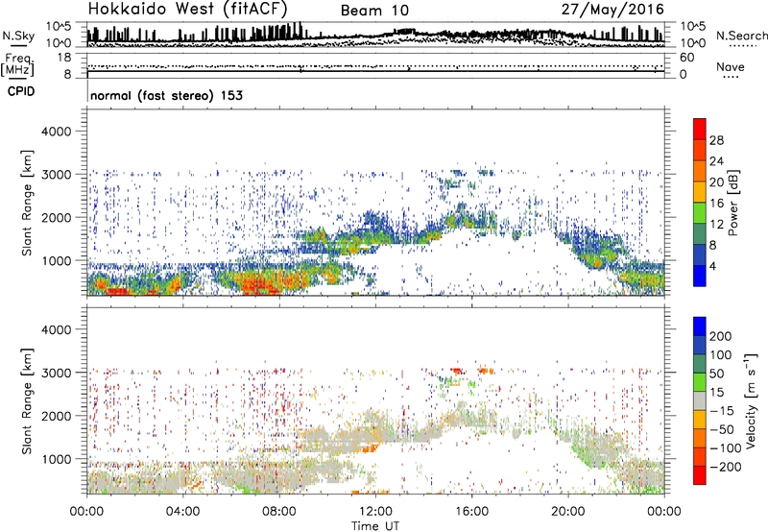The width and height of the screenshot is (768, 532).
Task: Click the "-100" tick on Velocity colorbar
Action: tap(726, 448)
